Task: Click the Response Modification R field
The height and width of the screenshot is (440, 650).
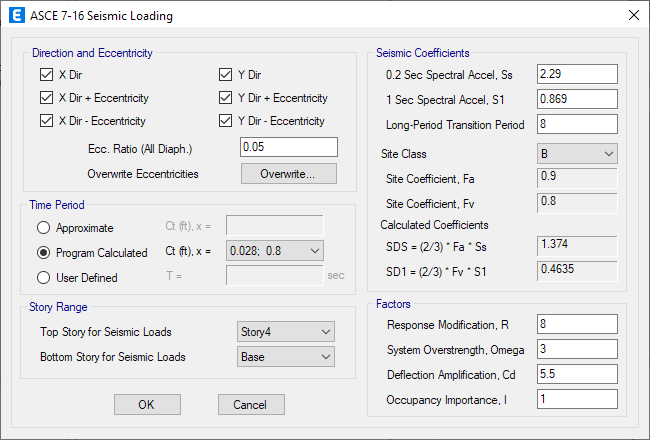Action: (x=576, y=325)
